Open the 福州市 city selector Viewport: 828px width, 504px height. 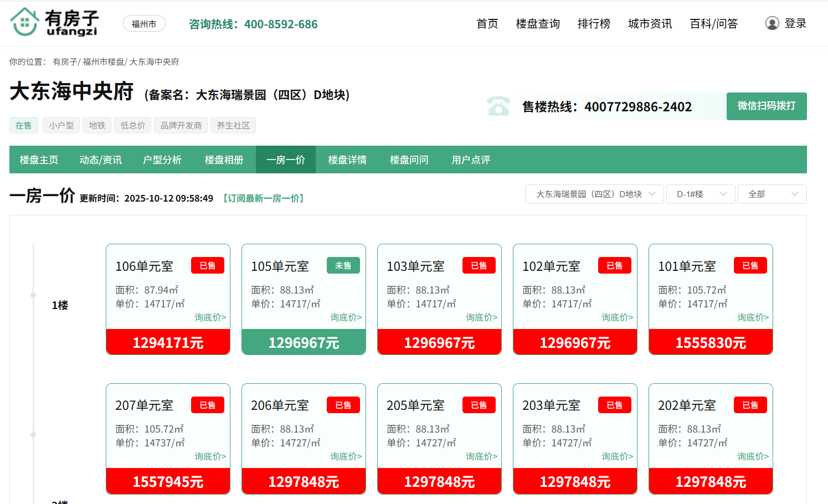pos(144,24)
